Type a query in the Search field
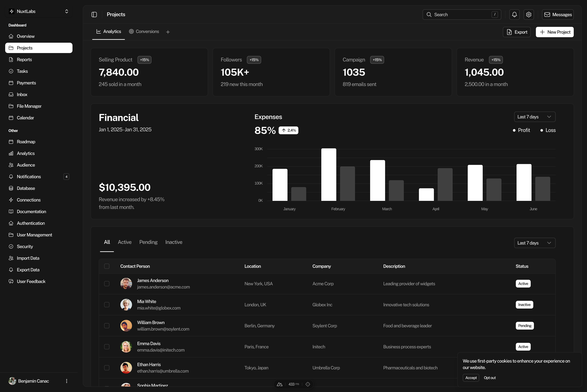Screen dimensions: 587x392 point(461,14)
